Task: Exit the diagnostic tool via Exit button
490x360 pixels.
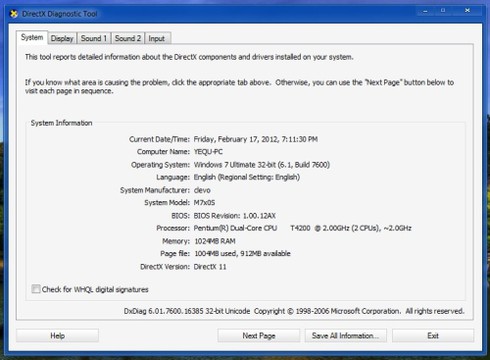Action: (x=433, y=336)
